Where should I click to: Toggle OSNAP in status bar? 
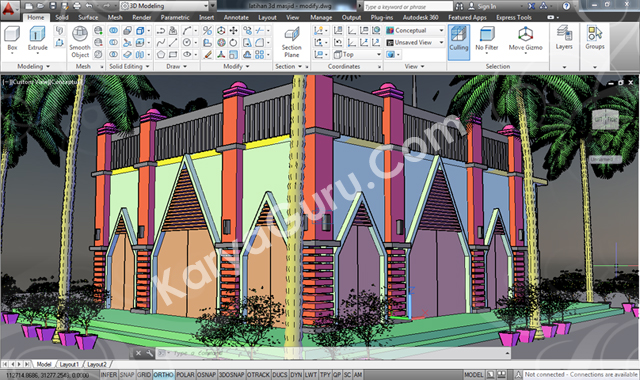(207, 375)
